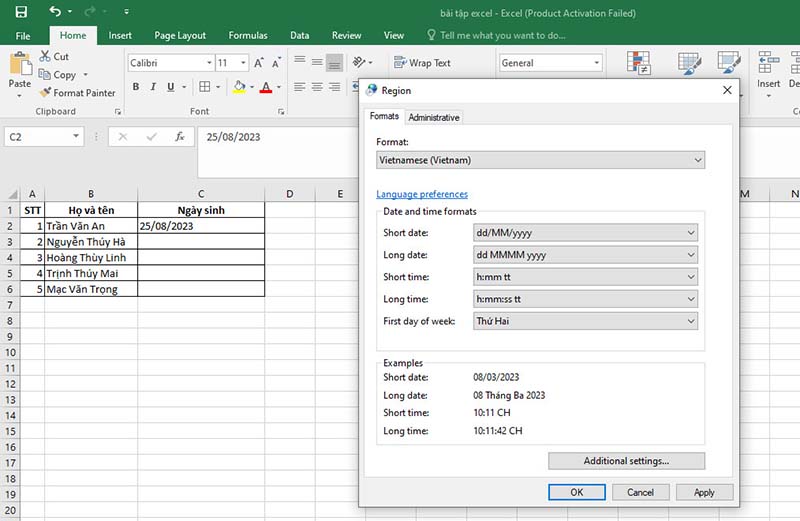Click the Insert Function fx icon
Viewport: 800px width, 521px height.
(x=180, y=137)
